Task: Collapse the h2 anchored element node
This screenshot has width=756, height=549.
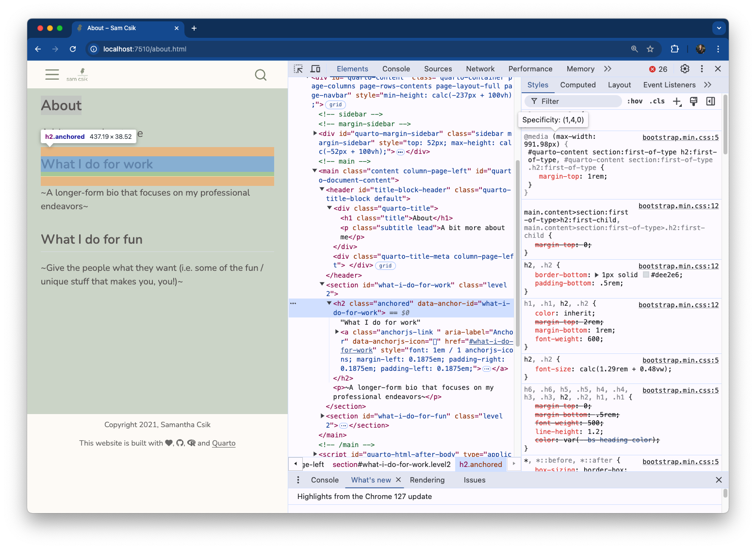Action: [329, 303]
